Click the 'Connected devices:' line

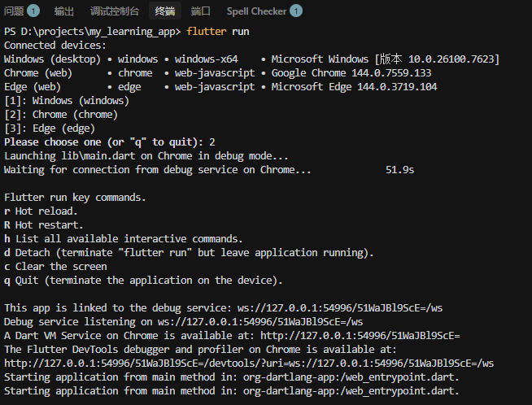click(55, 45)
